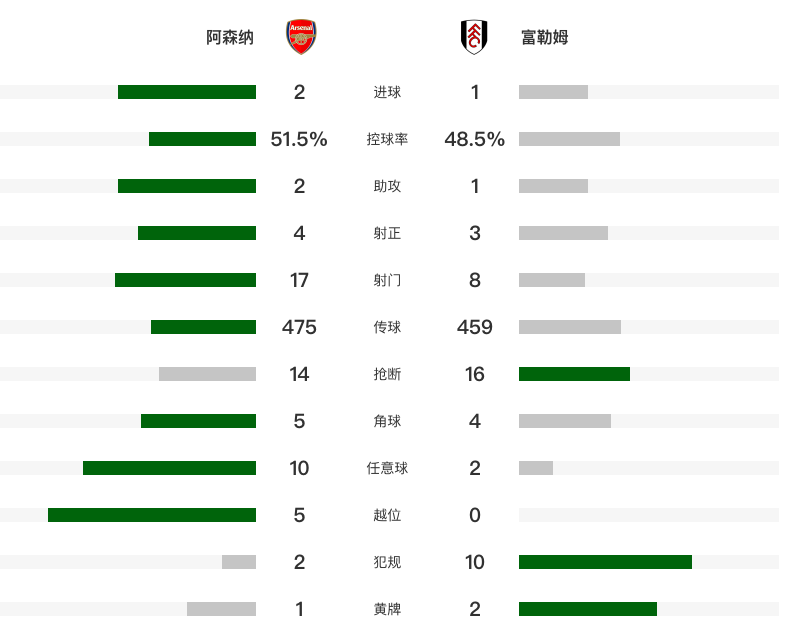797x630 pixels.
Task: Open the 阿森纳 team name link
Action: 230,37
